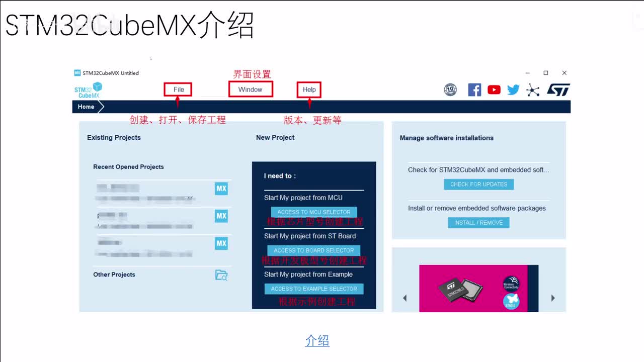Viewport: 644px width, 362px height.
Task: Click the STM32CubeMX logo icon
Action: pos(88,90)
